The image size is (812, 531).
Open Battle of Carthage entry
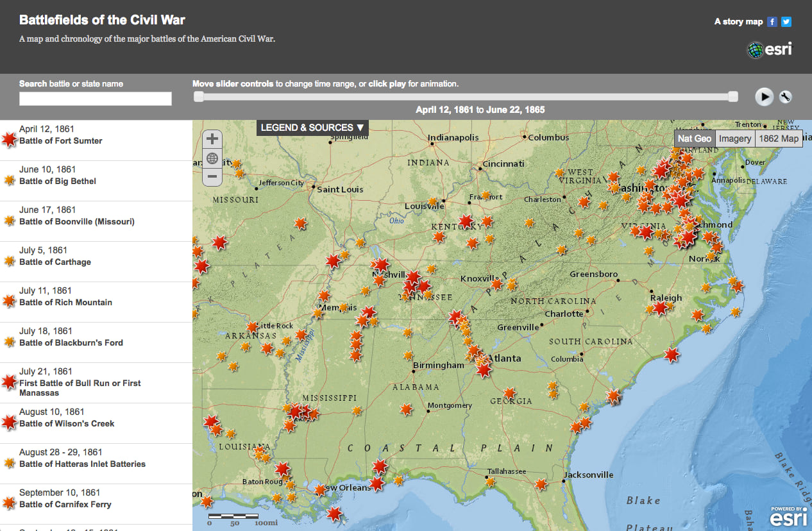coord(96,262)
